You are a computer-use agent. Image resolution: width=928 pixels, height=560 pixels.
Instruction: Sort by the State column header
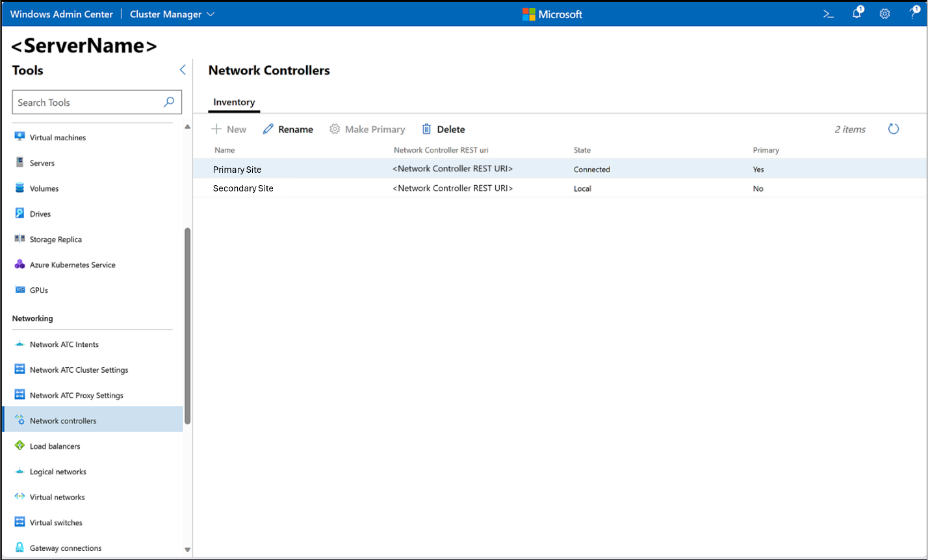[582, 150]
